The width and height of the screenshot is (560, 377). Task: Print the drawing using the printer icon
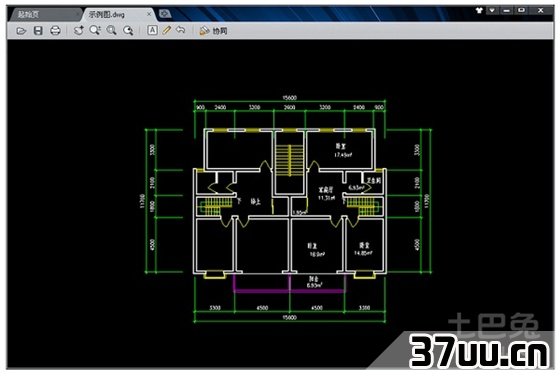[55, 31]
